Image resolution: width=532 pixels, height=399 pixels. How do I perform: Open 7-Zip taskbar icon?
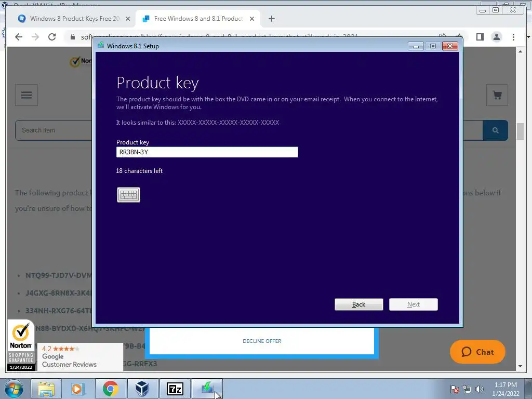[175, 389]
